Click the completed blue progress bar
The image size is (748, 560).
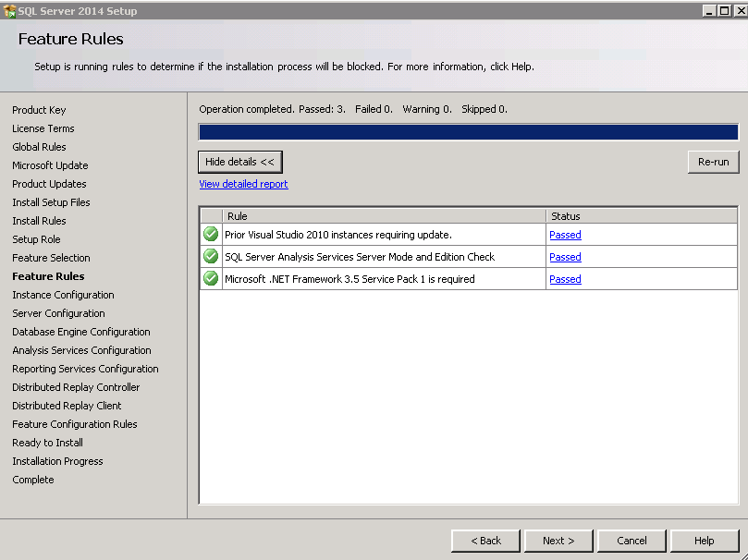pos(469,132)
